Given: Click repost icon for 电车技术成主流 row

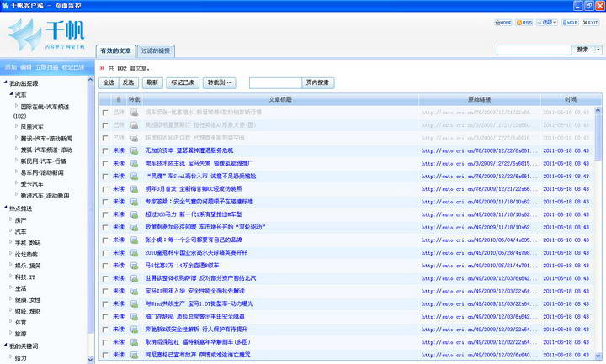Looking at the screenshot, I should tap(134, 164).
